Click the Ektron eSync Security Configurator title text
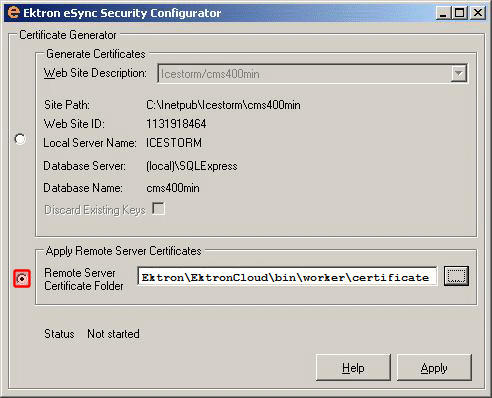 (122, 13)
